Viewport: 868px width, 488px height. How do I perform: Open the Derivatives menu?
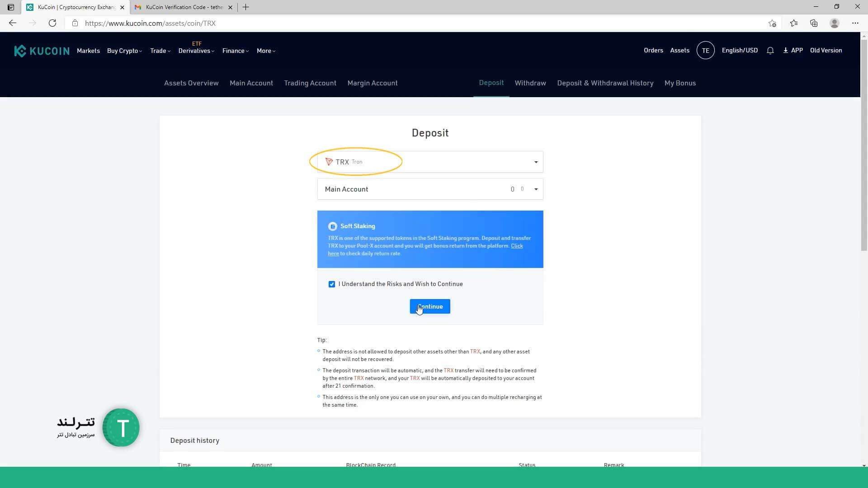196,51
